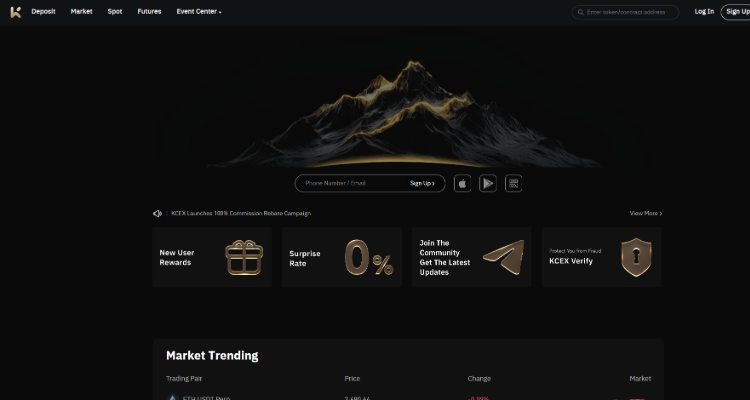
Task: Expand the Event Center dropdown
Action: pyautogui.click(x=199, y=11)
